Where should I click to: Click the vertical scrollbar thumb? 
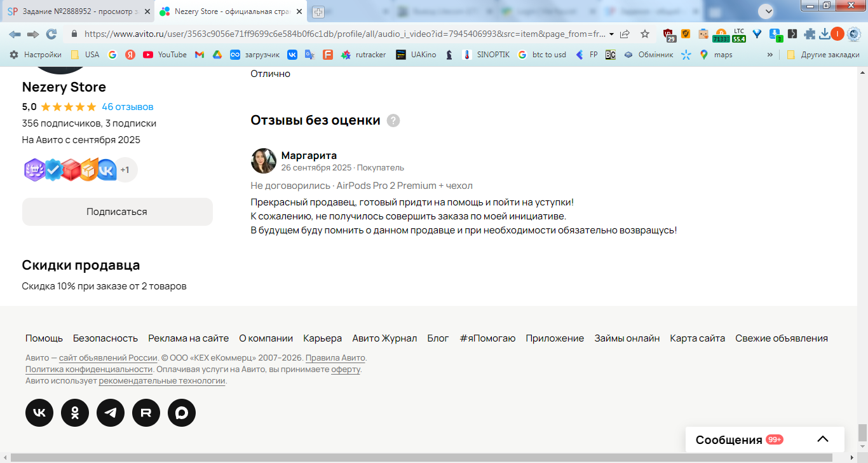(x=862, y=432)
